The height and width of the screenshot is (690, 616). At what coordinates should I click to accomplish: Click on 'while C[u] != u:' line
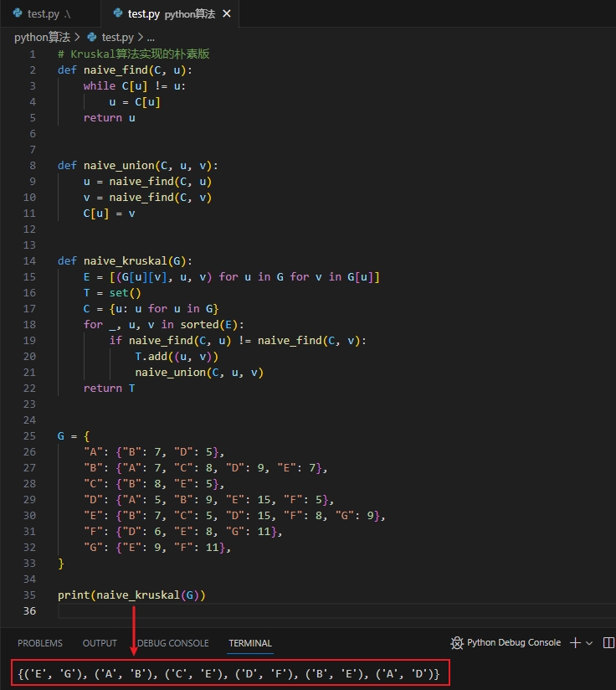click(x=135, y=85)
